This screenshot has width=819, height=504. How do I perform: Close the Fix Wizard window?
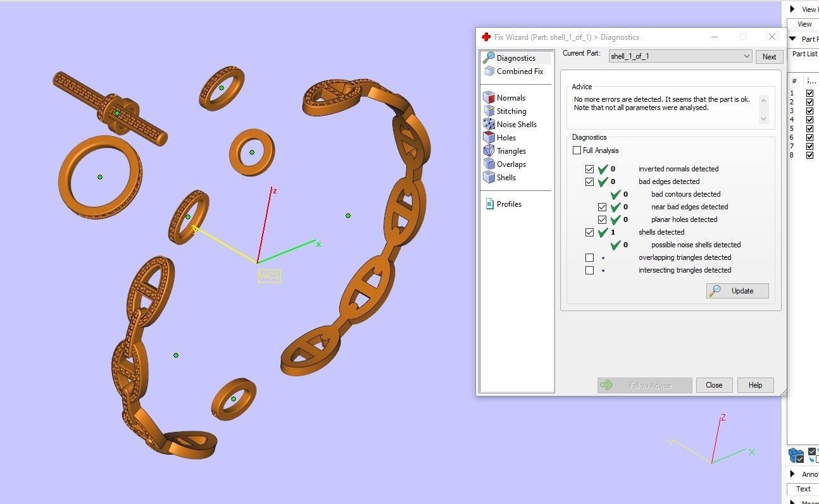coord(772,37)
